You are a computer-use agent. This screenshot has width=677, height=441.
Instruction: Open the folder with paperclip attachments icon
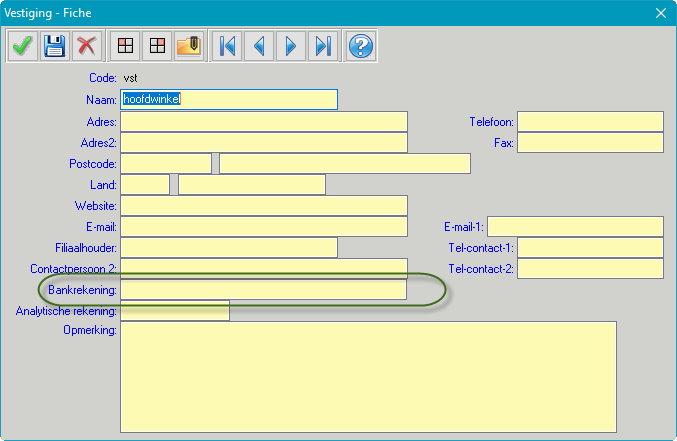coord(189,46)
